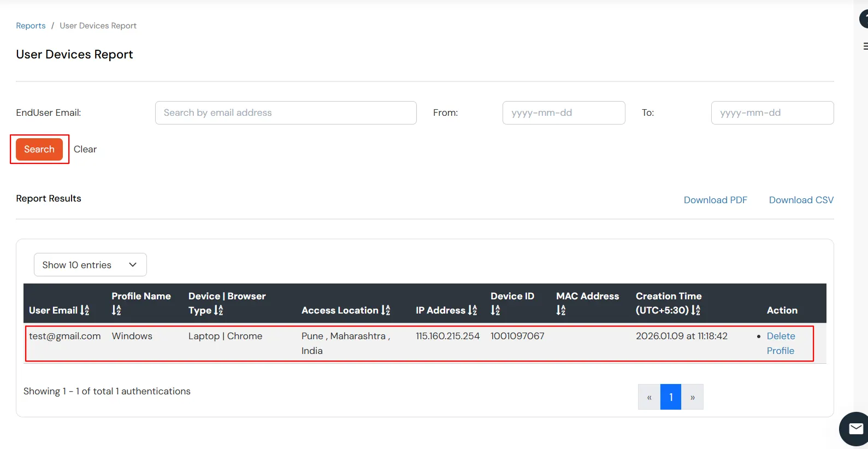
Task: Click the User Devices Report breadcrumb text
Action: pos(98,26)
